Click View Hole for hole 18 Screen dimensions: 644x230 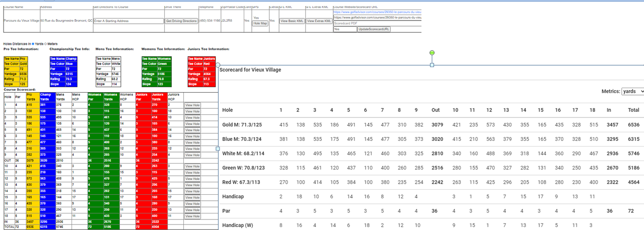click(192, 216)
